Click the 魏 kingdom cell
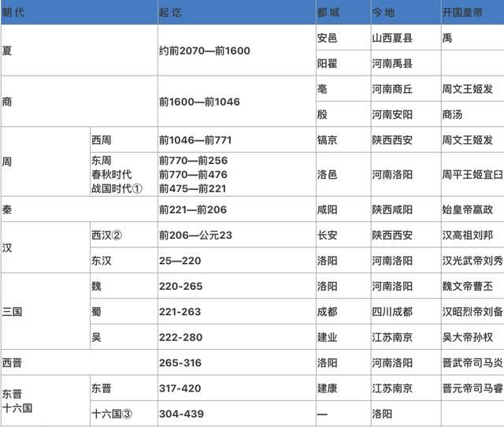Screen dimensions: 504x427 coord(124,286)
